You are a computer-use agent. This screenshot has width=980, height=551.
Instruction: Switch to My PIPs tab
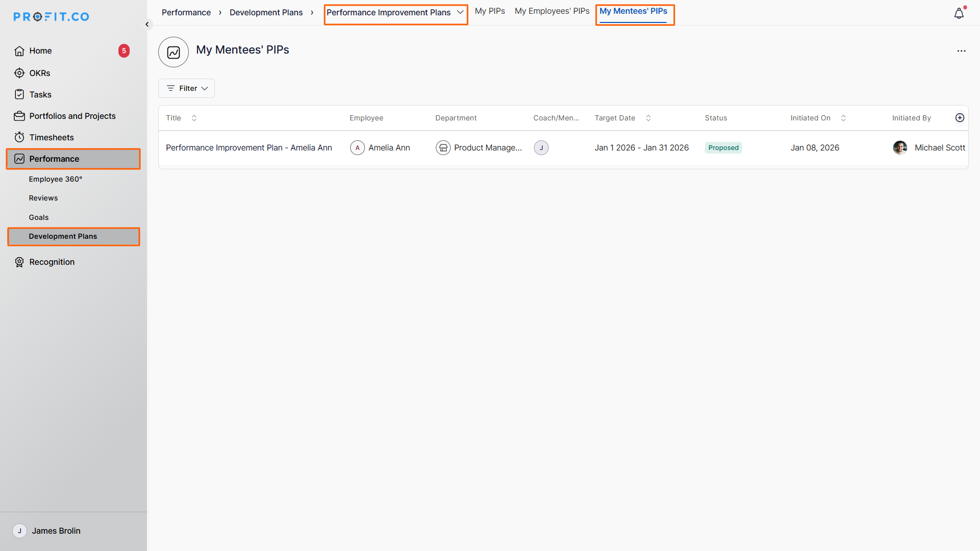[489, 11]
